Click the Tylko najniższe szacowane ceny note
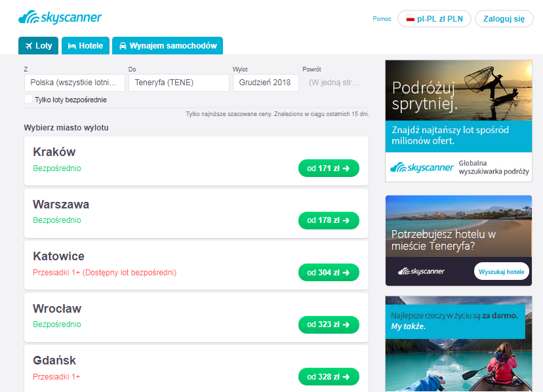This screenshot has height=392, width=543. pos(277,114)
